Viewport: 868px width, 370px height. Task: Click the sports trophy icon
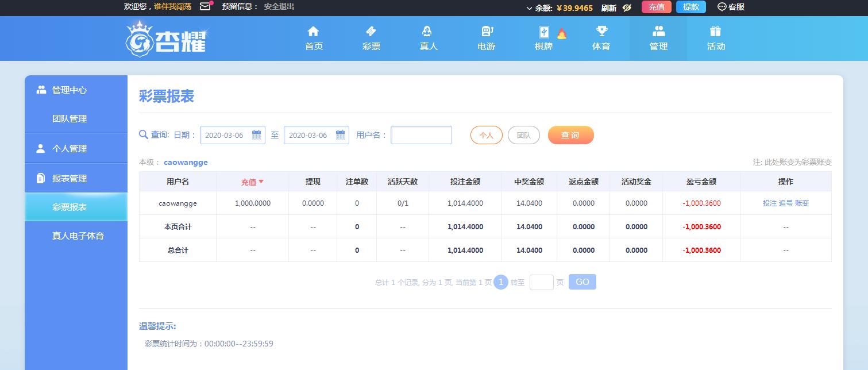[x=601, y=31]
